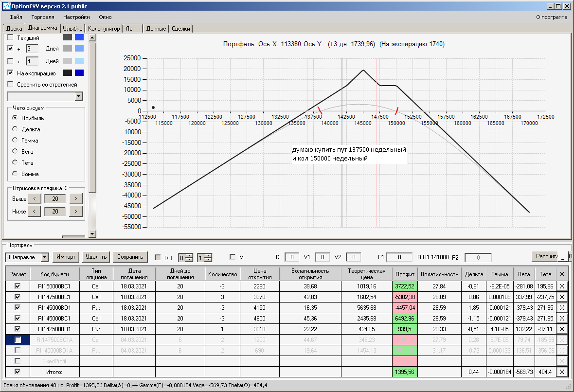The image size is (574, 392).
Task: Click the P1 value input field
Action: pyautogui.click(x=400, y=257)
